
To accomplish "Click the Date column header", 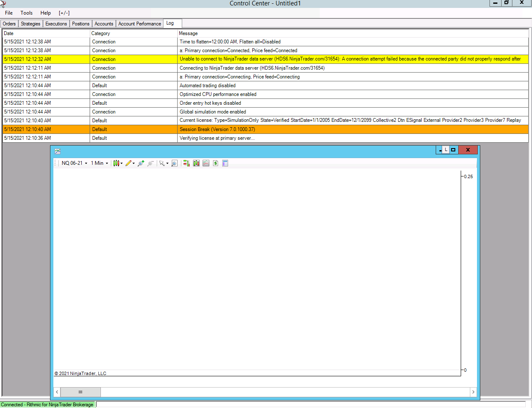I will click(x=46, y=33).
